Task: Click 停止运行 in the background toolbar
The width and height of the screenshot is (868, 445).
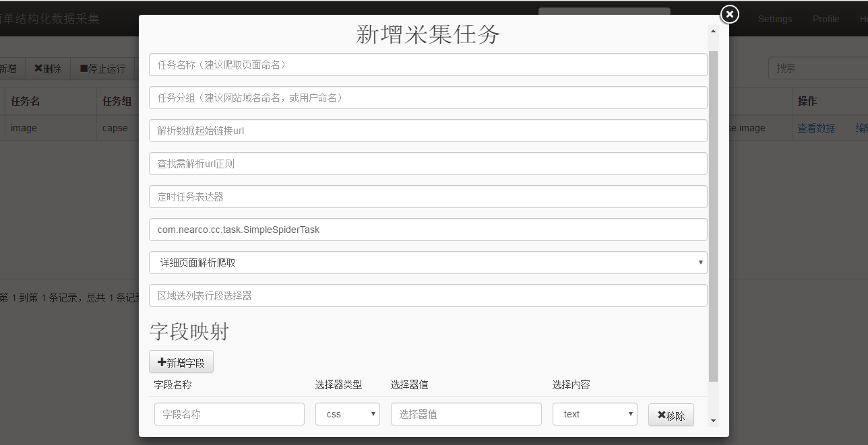Action: coord(102,68)
